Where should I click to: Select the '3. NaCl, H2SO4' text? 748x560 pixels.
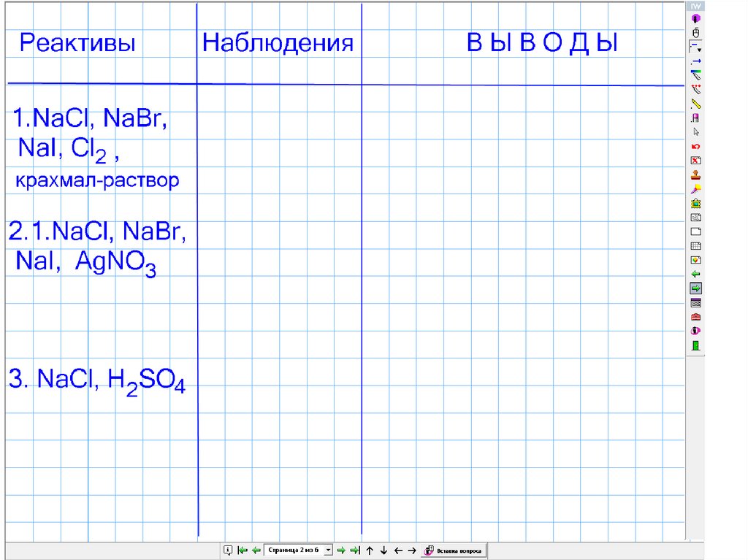(x=97, y=380)
